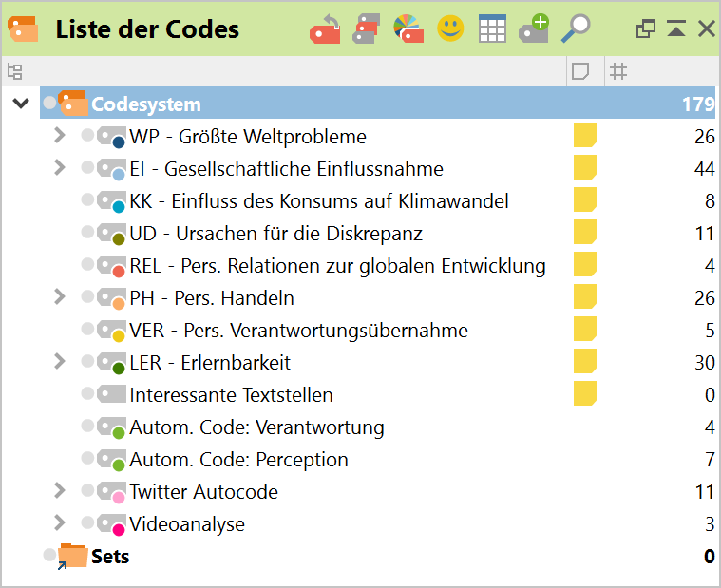
Task: Select Autom. Code: Perception entry
Action: tap(238, 460)
